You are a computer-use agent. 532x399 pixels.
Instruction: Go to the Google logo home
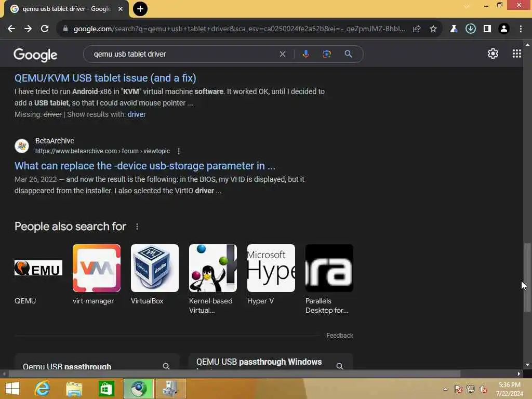(x=35, y=55)
